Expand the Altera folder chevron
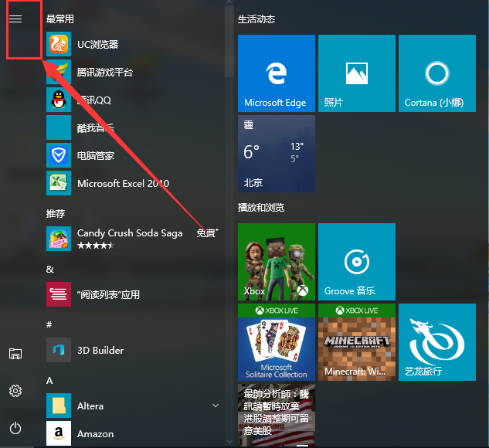 216,406
